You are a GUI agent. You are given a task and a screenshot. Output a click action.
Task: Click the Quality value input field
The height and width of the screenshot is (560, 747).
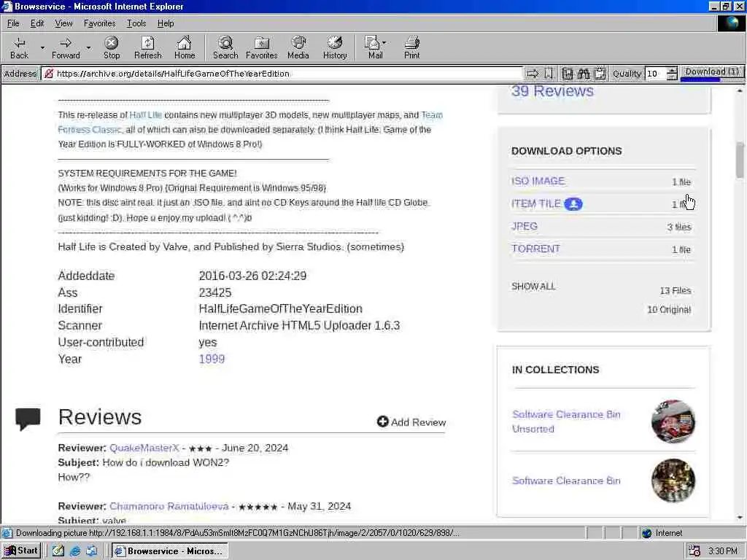coord(656,74)
